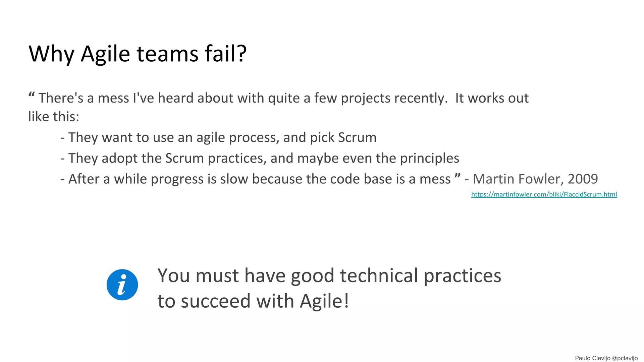This screenshot has height=362, width=644.
Task: Click the words 'It works out' in the quote
Action: point(492,98)
